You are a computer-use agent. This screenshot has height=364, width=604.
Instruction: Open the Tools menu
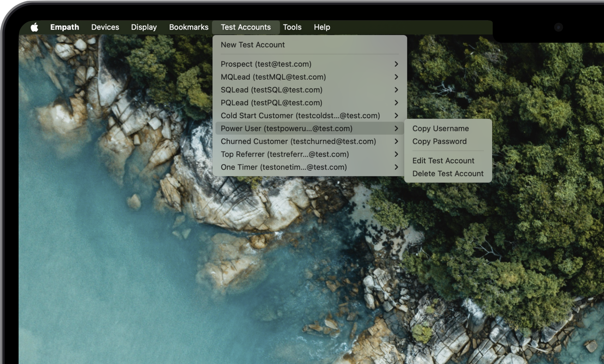tap(292, 27)
